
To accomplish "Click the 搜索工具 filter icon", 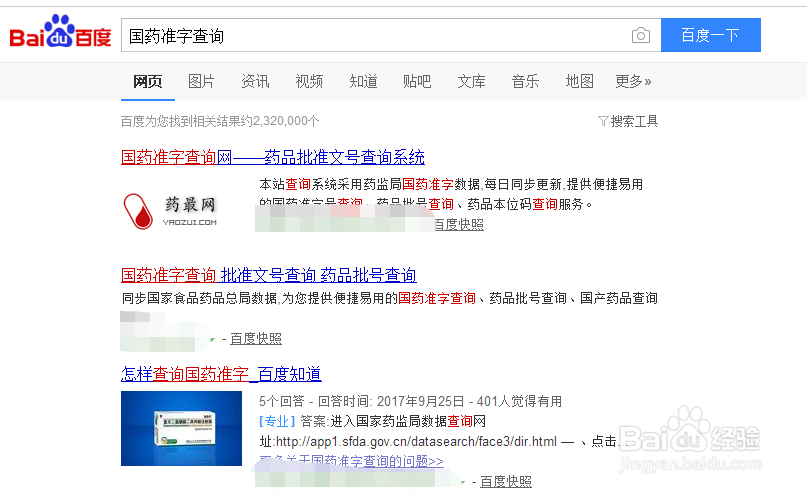I will pos(603,121).
